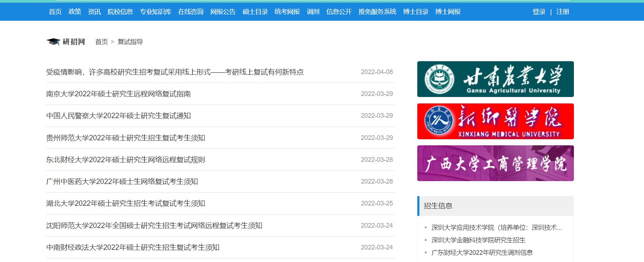Viewport: 644px width, 262px height.
Task: Go to 网报公告 page
Action: (223, 12)
